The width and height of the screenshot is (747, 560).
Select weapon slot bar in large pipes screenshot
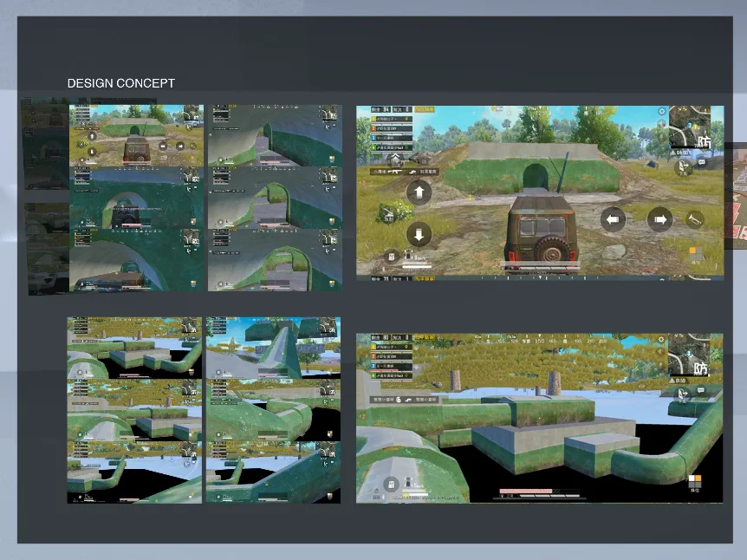tap(405, 400)
